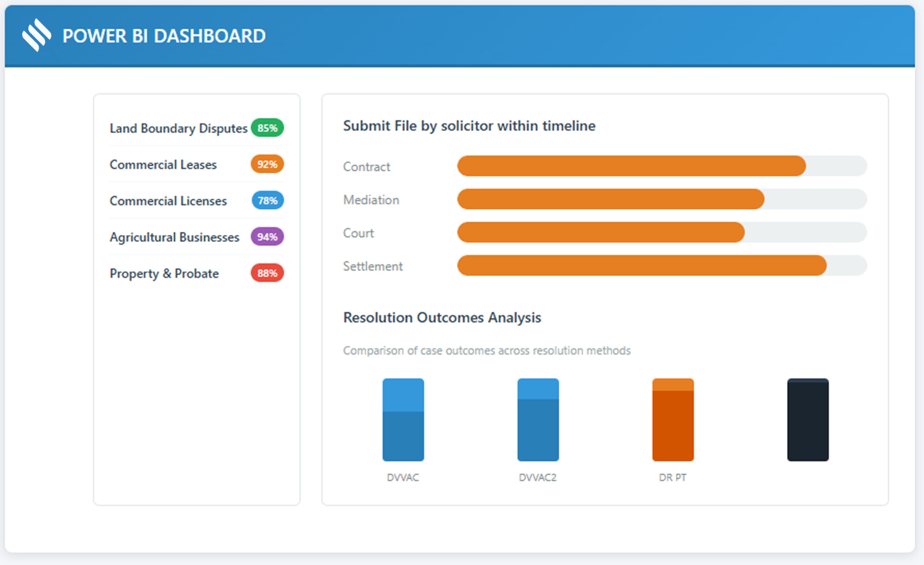Click the purple 94% badge
The width and height of the screenshot is (924, 565).
[267, 237]
